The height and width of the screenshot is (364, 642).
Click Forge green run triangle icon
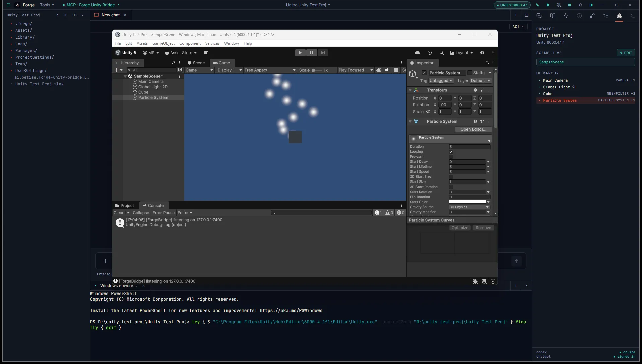548,5
